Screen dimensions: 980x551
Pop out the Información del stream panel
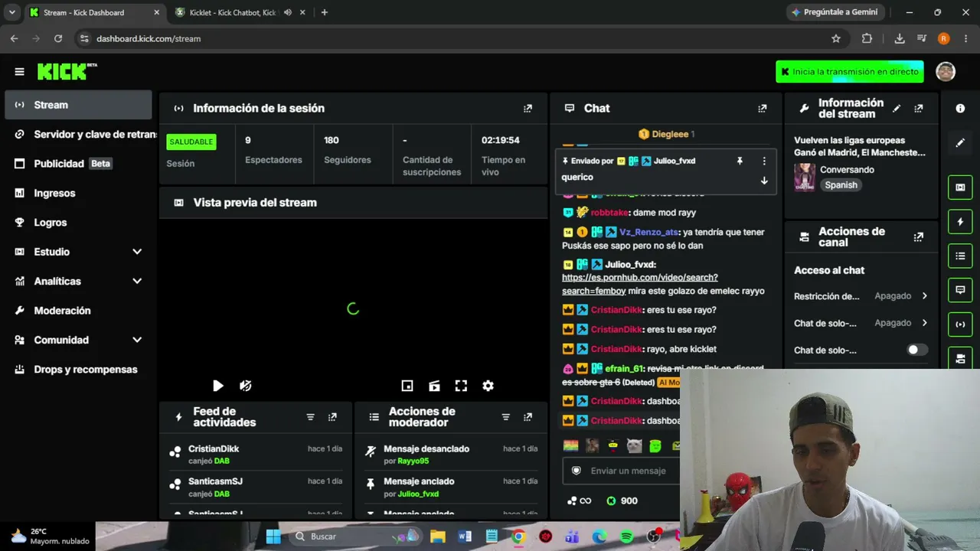tap(919, 109)
